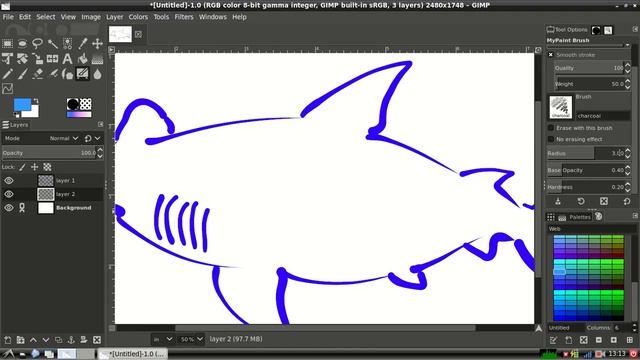
Task: Lower the selected layer
Action: coord(46,340)
